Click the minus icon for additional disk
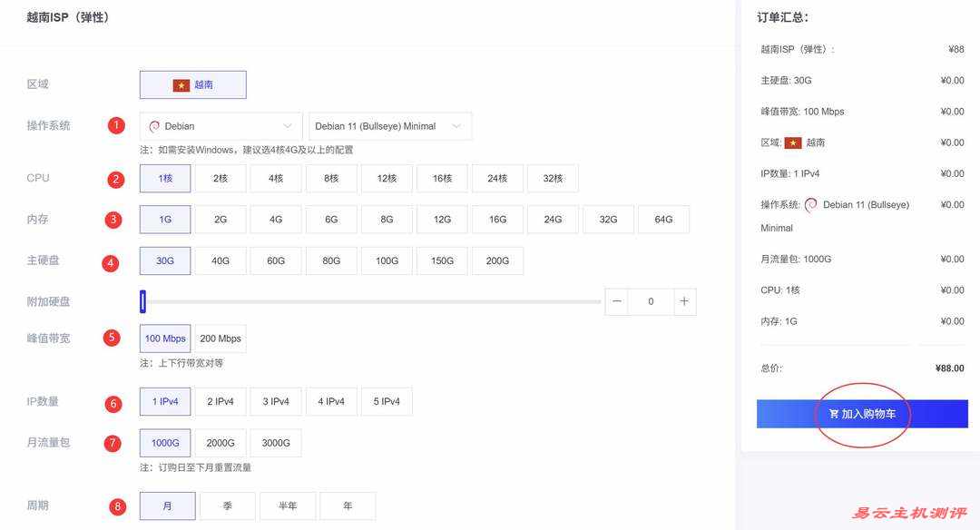980x530 pixels. (x=617, y=301)
